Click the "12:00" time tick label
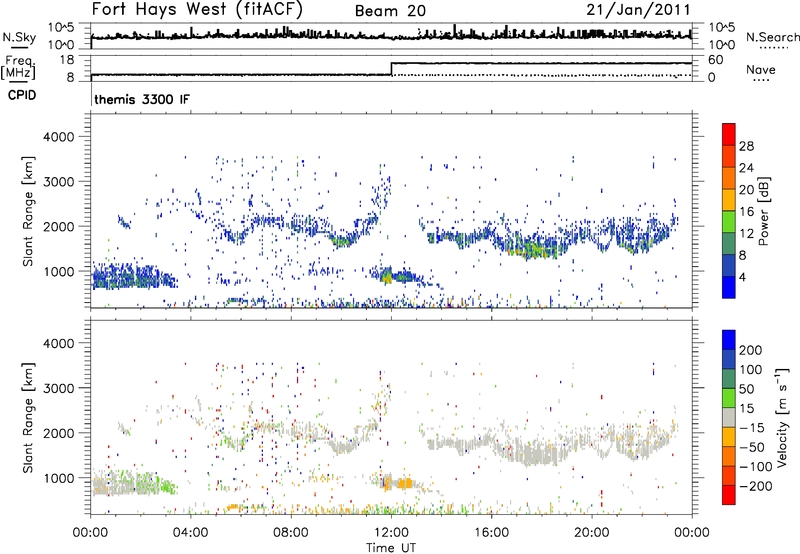 (x=391, y=533)
